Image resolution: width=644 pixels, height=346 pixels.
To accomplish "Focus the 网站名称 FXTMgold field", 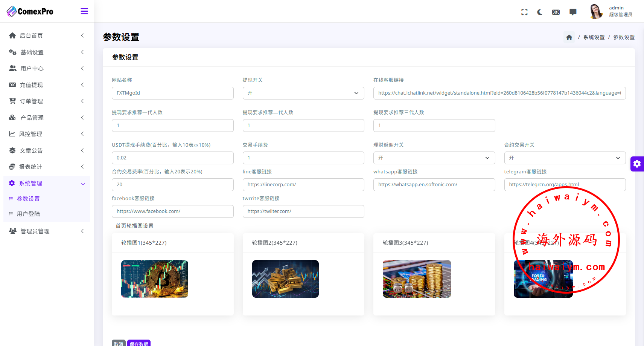I will (173, 93).
